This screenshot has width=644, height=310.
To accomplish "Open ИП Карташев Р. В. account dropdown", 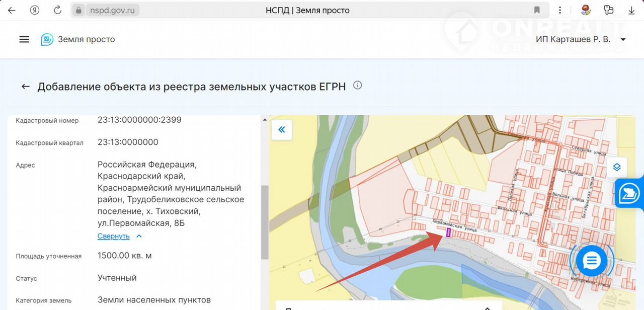I will 623,39.
